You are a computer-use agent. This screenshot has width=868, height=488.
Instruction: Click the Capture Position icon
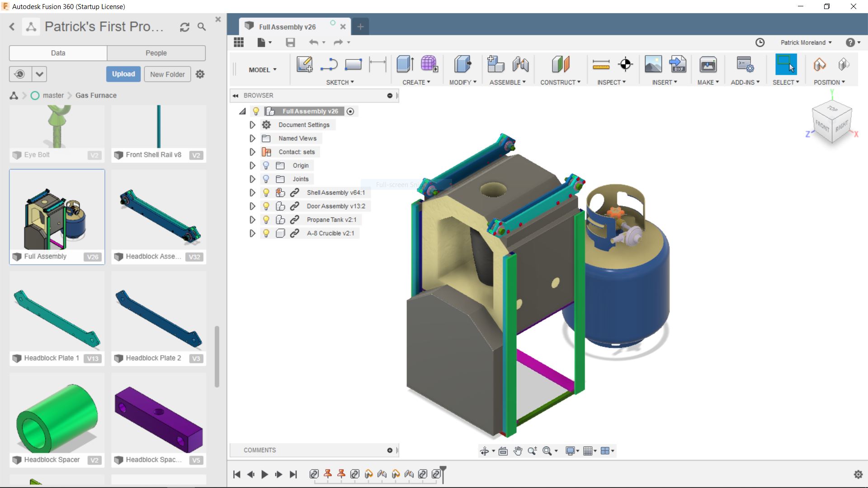(x=820, y=64)
